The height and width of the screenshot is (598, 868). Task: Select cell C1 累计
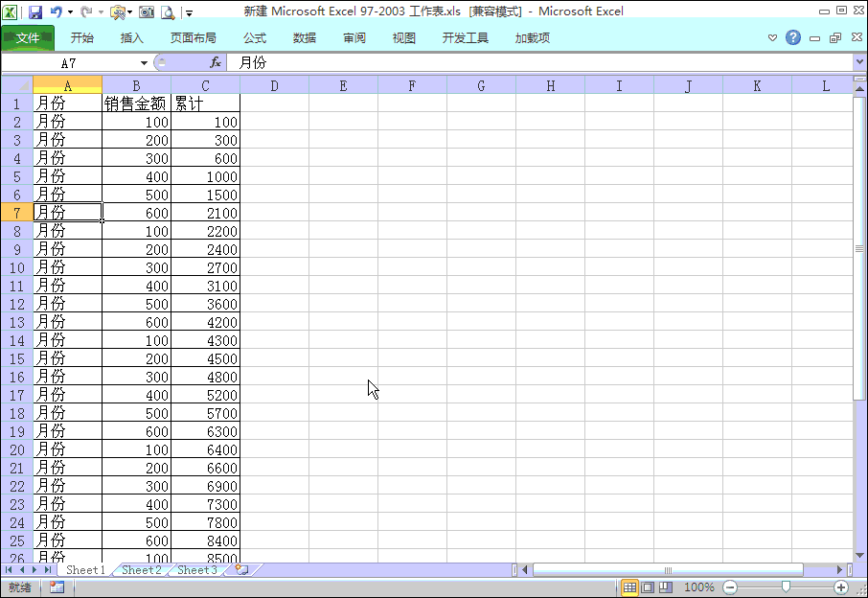click(x=205, y=103)
